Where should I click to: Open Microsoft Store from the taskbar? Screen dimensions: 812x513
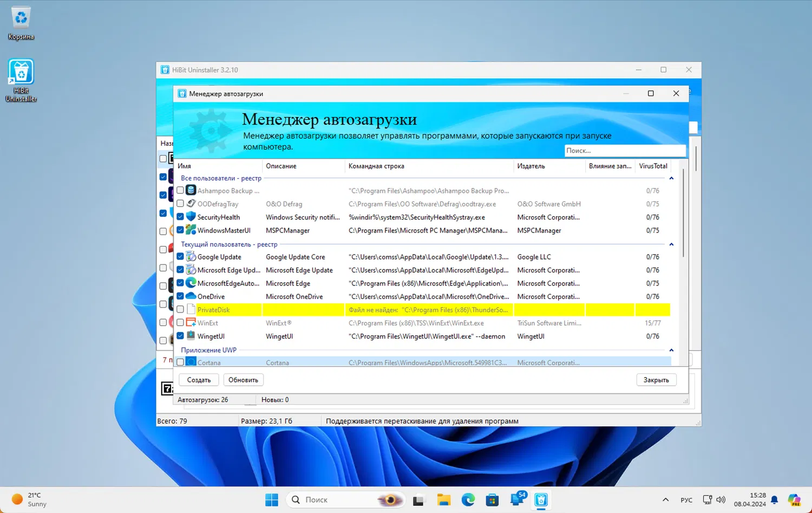(x=492, y=499)
